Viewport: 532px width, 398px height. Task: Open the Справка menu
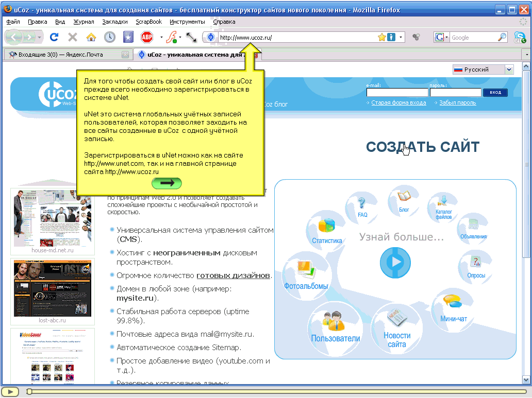coord(224,22)
